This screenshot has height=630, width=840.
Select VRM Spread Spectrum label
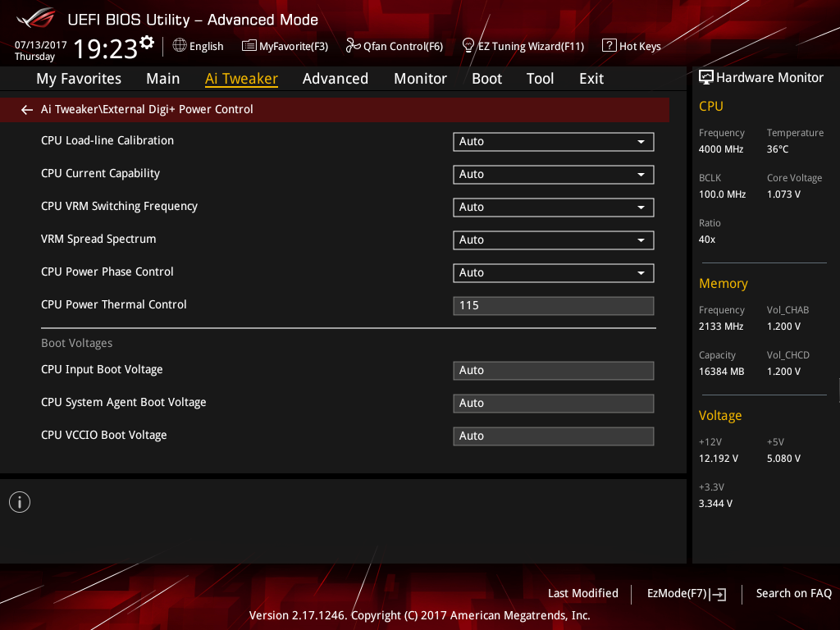click(98, 239)
